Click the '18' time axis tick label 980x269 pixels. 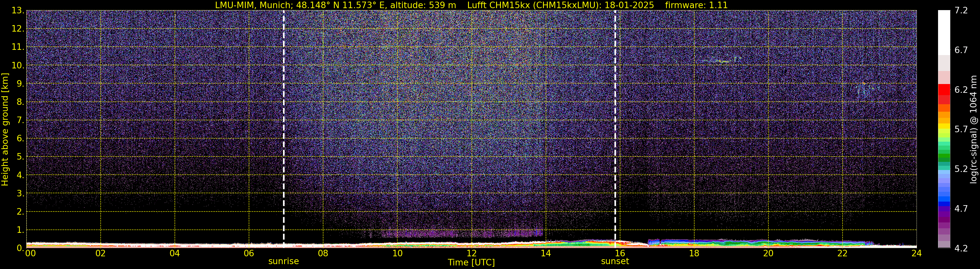click(694, 253)
